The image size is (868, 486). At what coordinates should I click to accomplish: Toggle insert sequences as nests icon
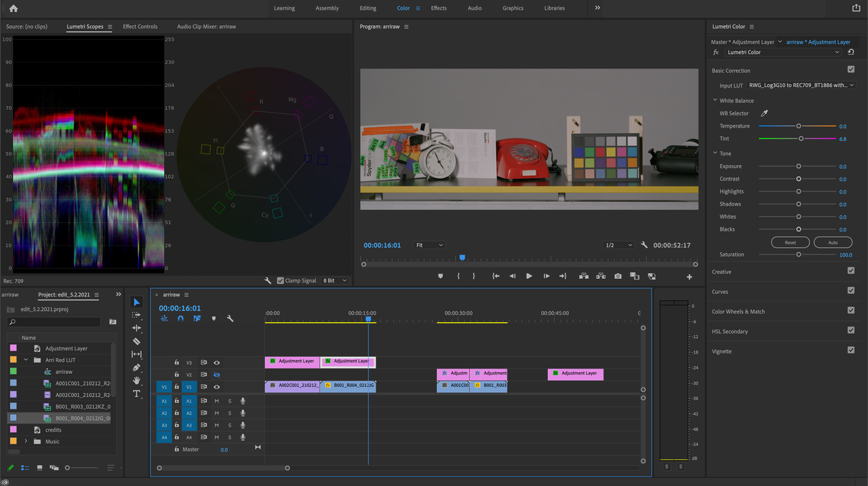[x=164, y=318]
